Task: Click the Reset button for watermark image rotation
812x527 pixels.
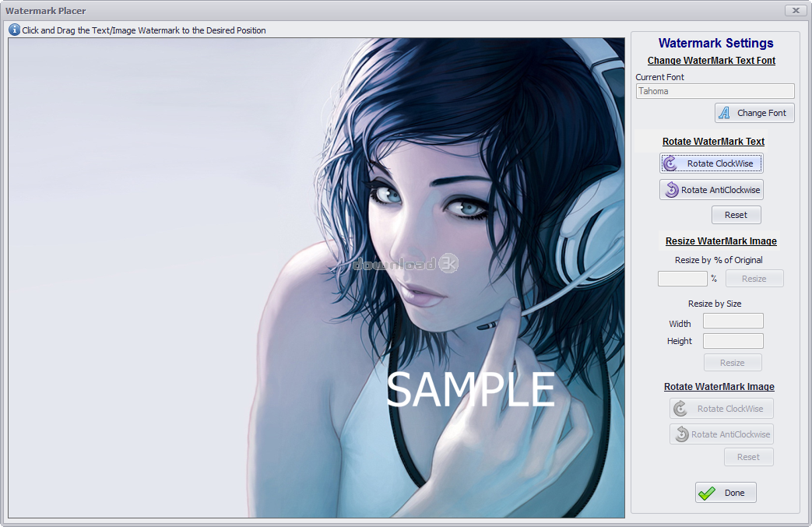Action: coord(748,457)
